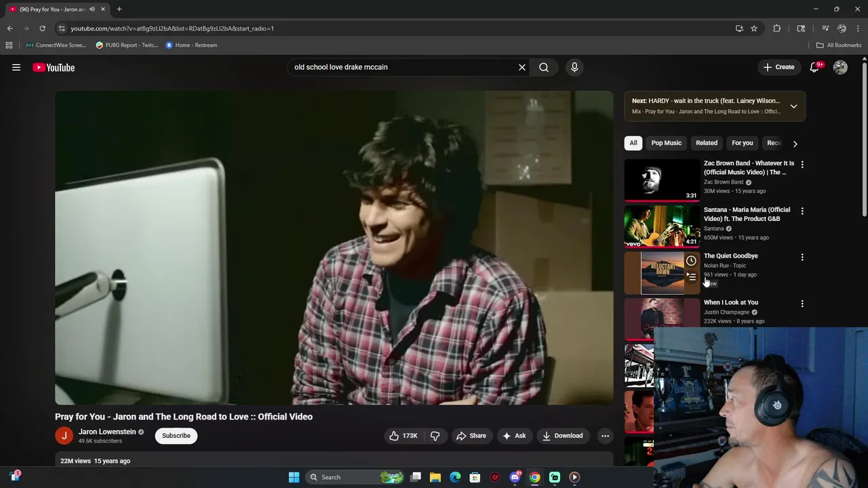Go back in browser history
The width and height of the screenshot is (868, 488).
[9, 28]
